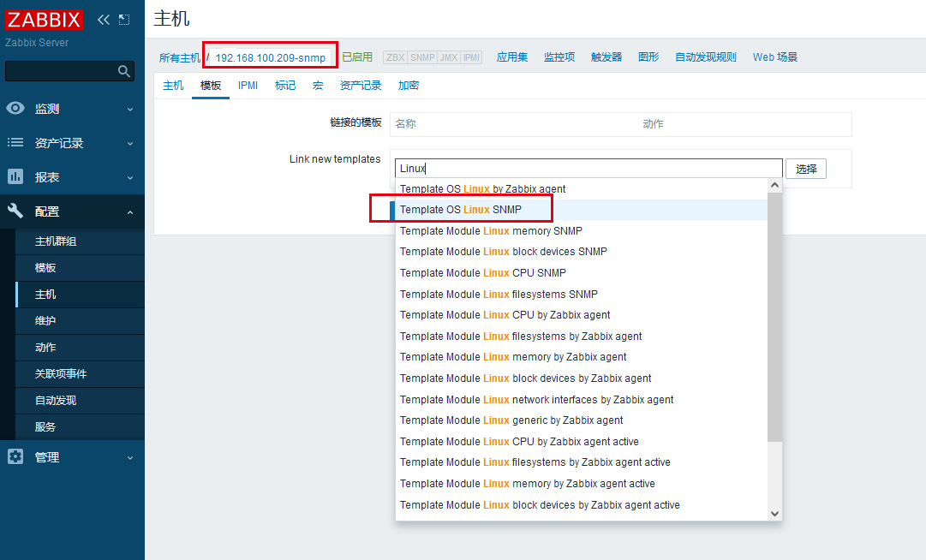Open the 所有主机 link

pyautogui.click(x=179, y=57)
